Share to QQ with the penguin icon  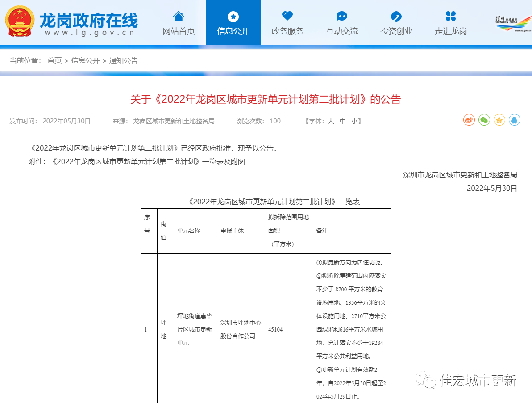pos(515,120)
